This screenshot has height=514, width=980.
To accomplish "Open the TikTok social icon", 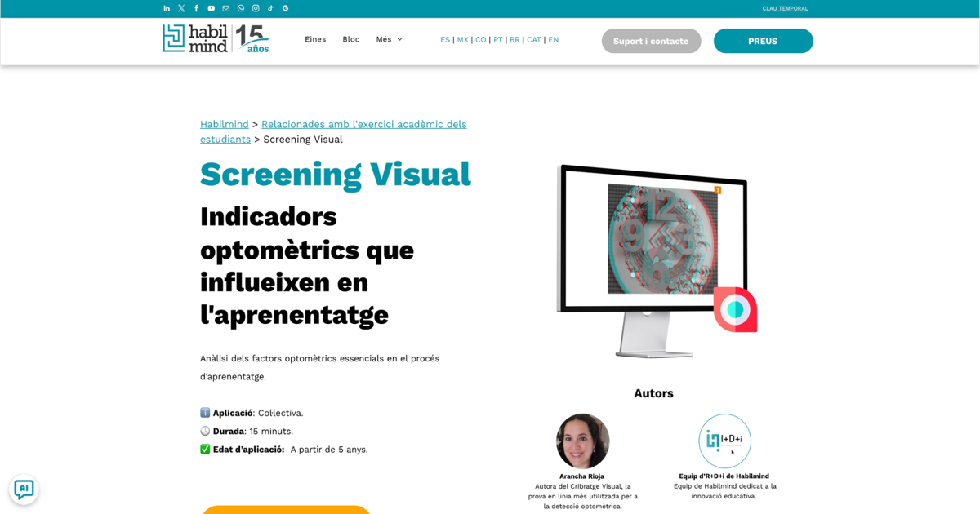I will click(270, 8).
